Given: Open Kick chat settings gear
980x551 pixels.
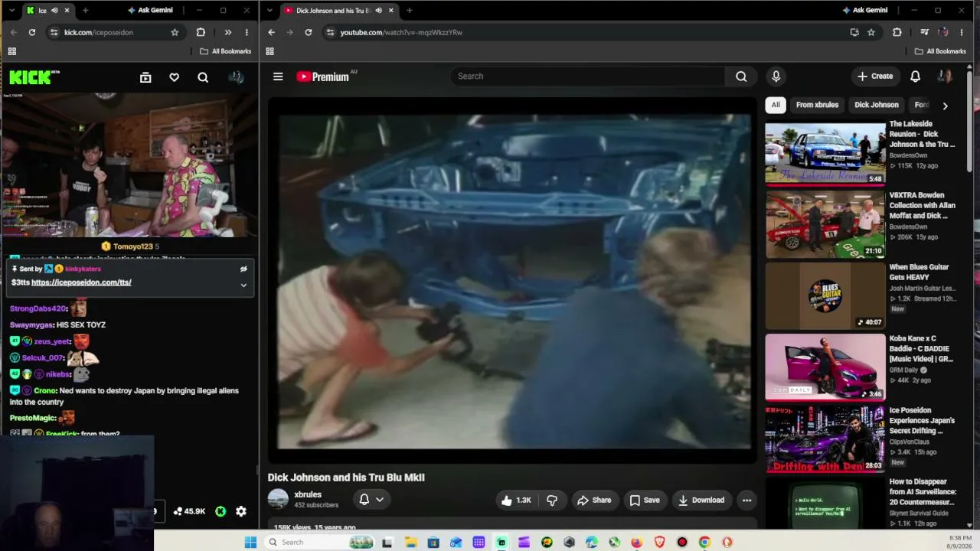Looking at the screenshot, I should click(x=241, y=511).
